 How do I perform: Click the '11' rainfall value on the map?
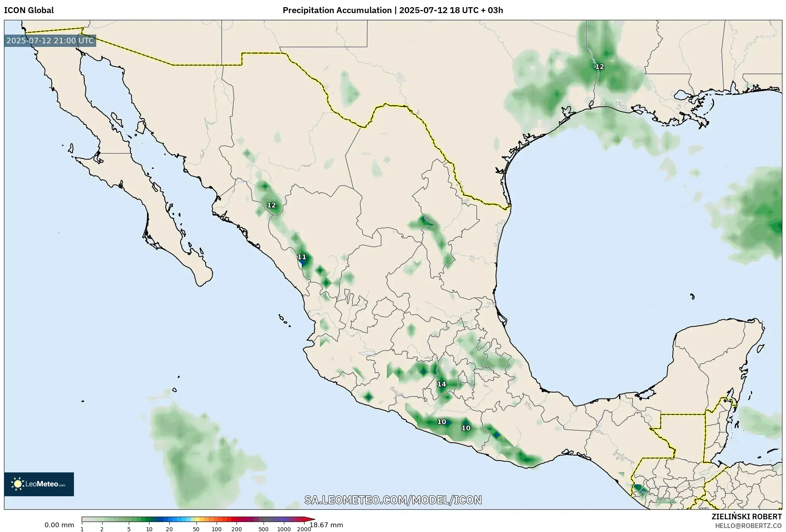pyautogui.click(x=302, y=257)
